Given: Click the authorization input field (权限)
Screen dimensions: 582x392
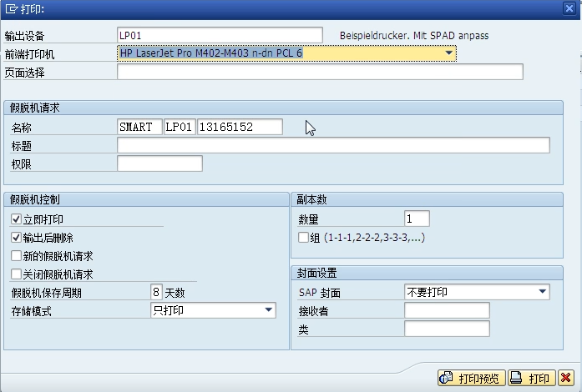Looking at the screenshot, I should (x=159, y=163).
